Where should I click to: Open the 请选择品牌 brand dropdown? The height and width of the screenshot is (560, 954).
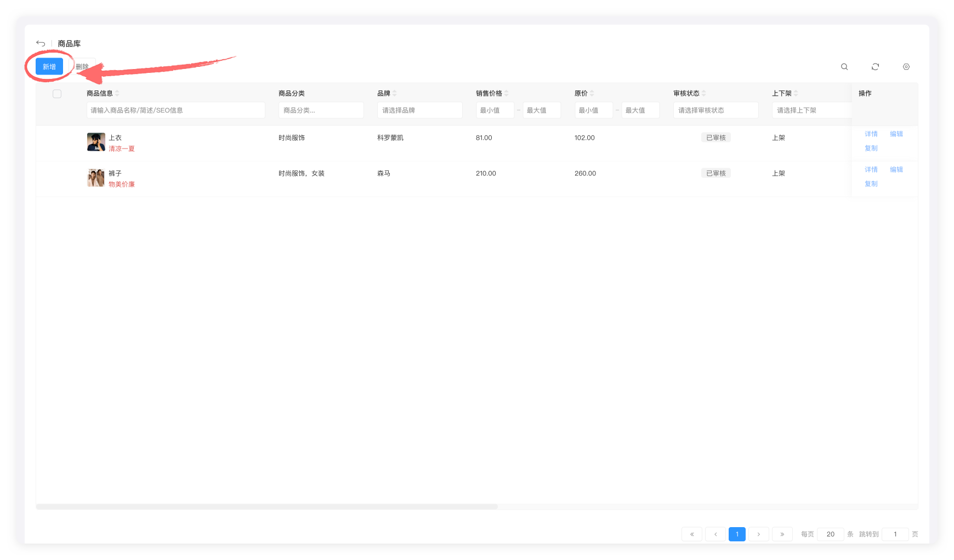point(419,110)
